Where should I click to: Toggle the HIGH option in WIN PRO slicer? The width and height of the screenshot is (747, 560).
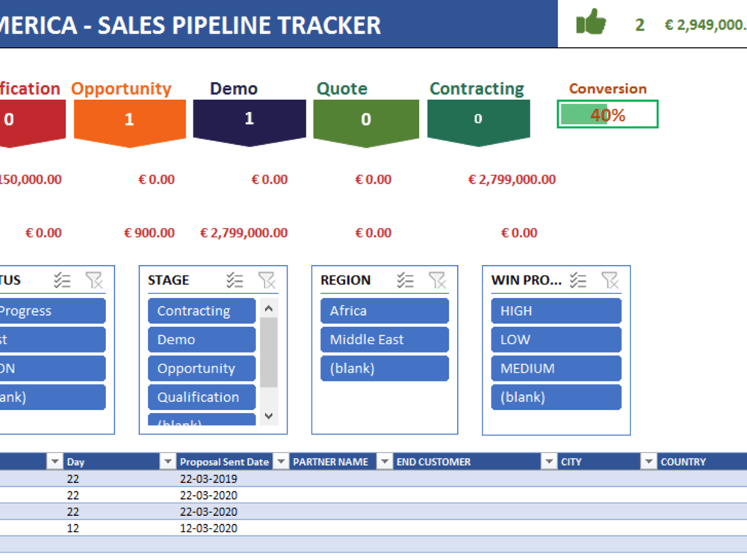pos(556,311)
